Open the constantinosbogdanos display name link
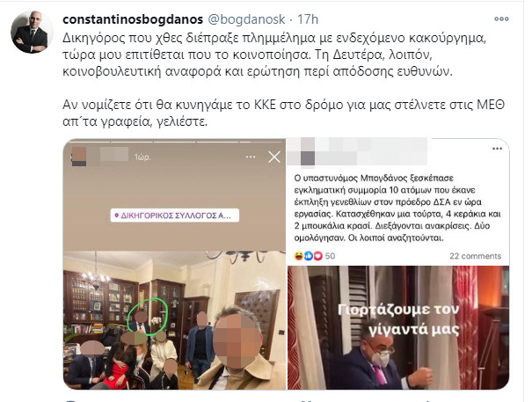The image size is (532, 402). (133, 19)
